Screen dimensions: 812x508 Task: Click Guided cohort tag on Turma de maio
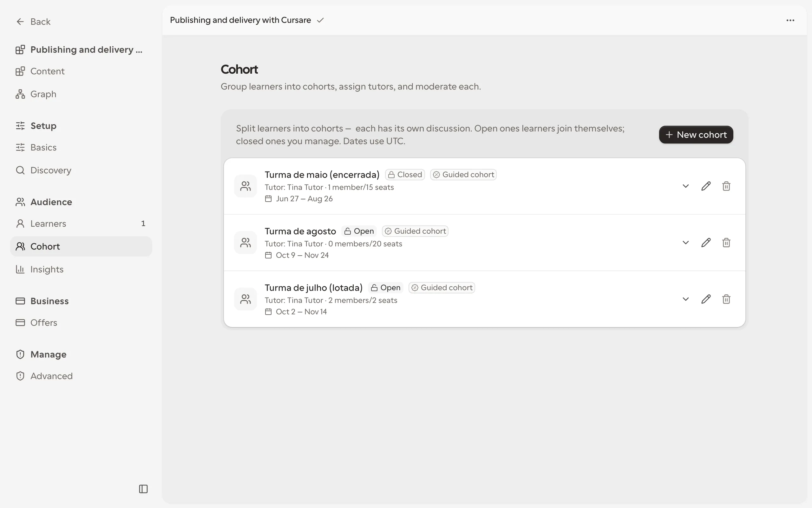(x=463, y=175)
